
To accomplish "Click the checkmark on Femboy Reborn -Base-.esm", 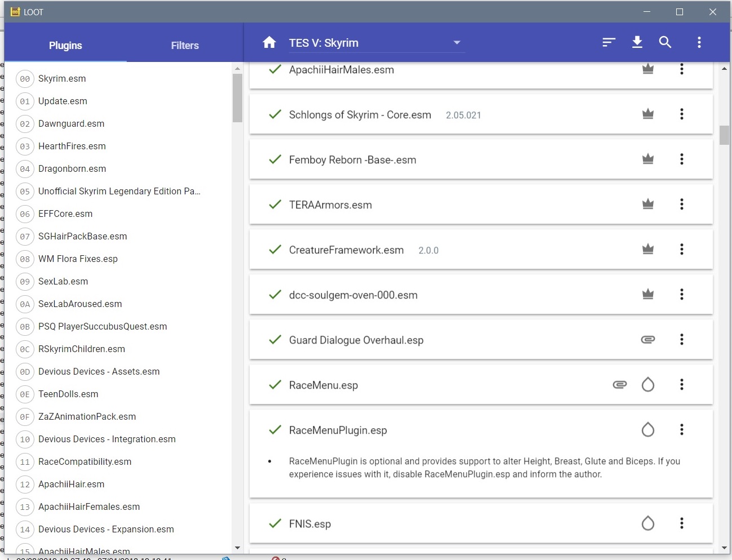I will coord(275,159).
